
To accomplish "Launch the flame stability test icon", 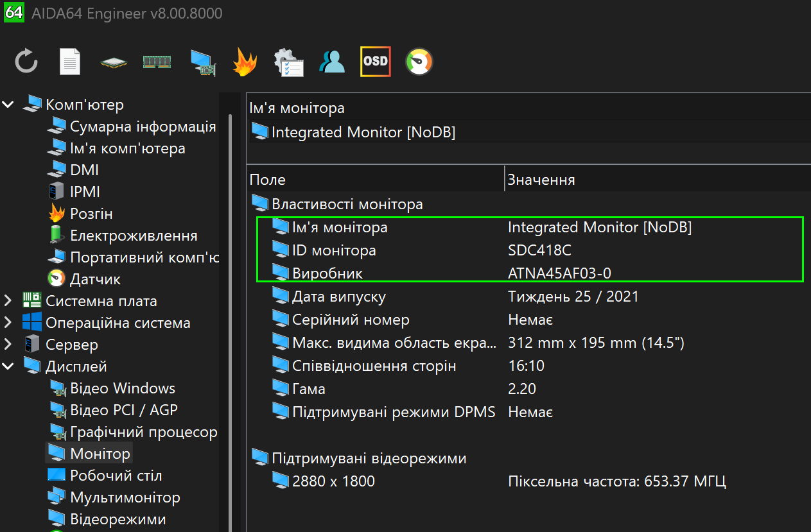I will [x=245, y=62].
